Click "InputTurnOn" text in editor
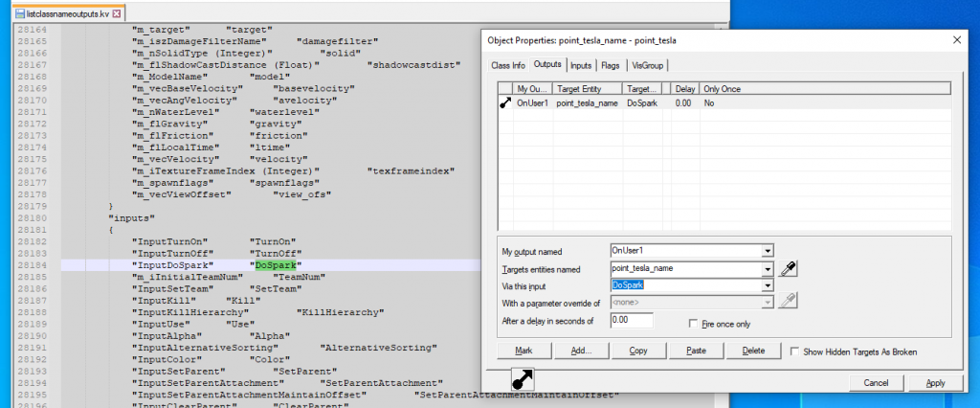Image resolution: width=980 pixels, height=408 pixels. [x=169, y=241]
